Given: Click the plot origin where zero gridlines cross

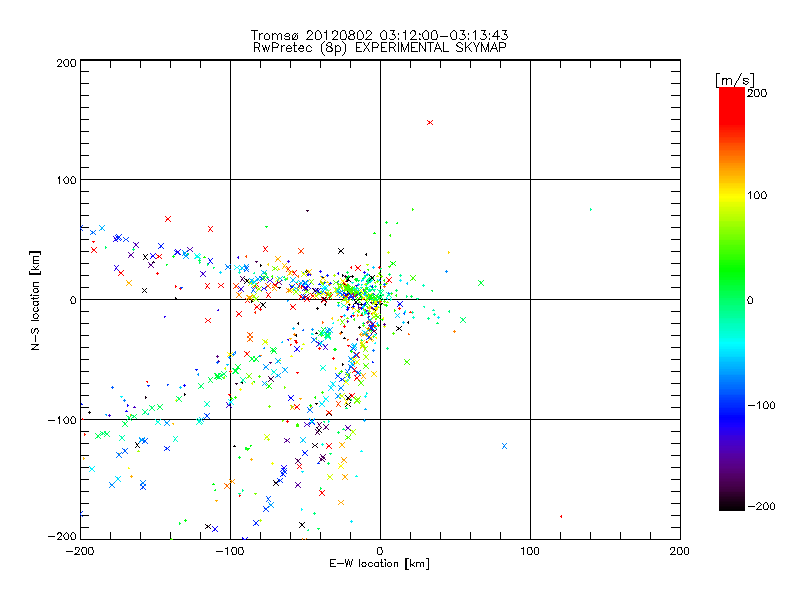Looking at the screenshot, I should tap(380, 299).
